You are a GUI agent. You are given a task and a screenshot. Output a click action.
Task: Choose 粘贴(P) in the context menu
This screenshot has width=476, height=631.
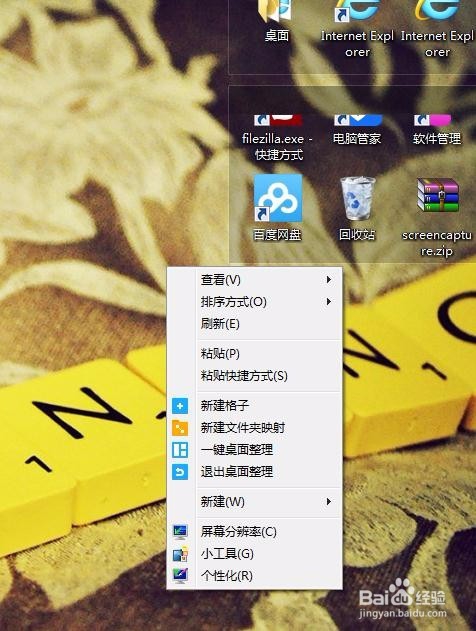click(255, 354)
